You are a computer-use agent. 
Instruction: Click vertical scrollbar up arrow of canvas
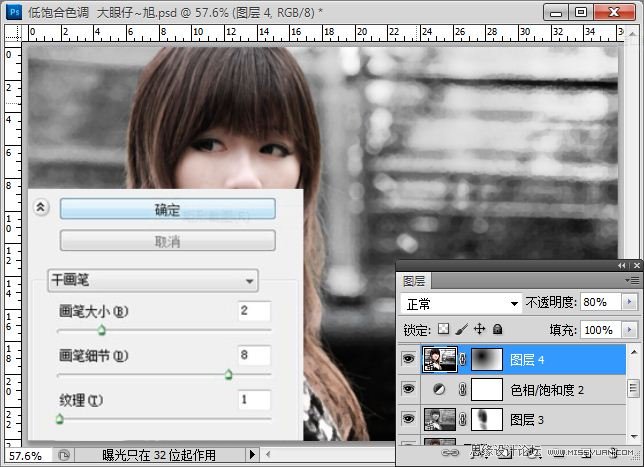point(632,34)
